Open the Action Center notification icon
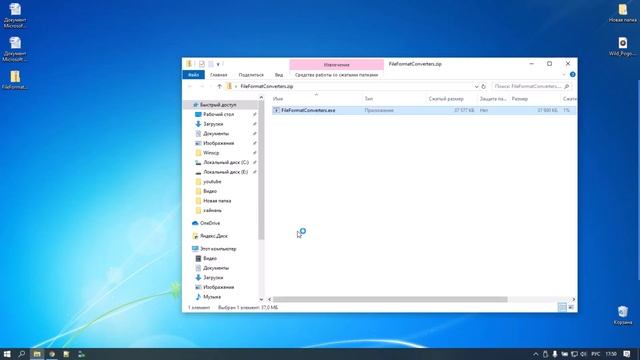 tap(627, 354)
